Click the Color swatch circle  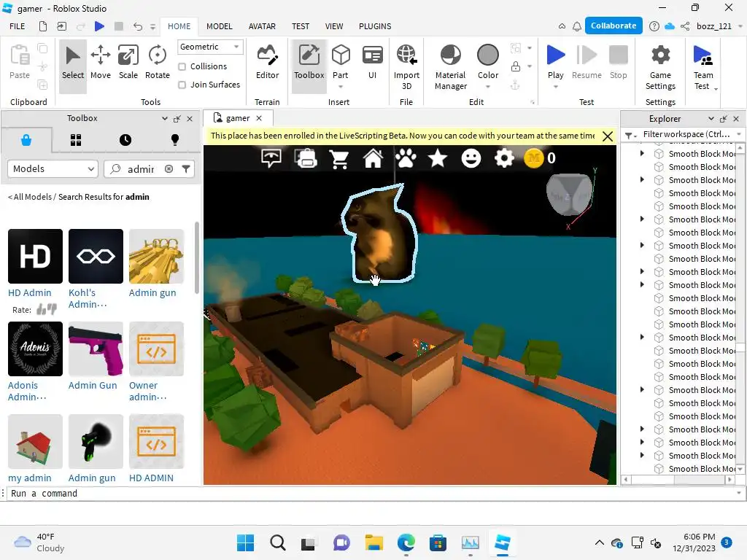coord(488,55)
